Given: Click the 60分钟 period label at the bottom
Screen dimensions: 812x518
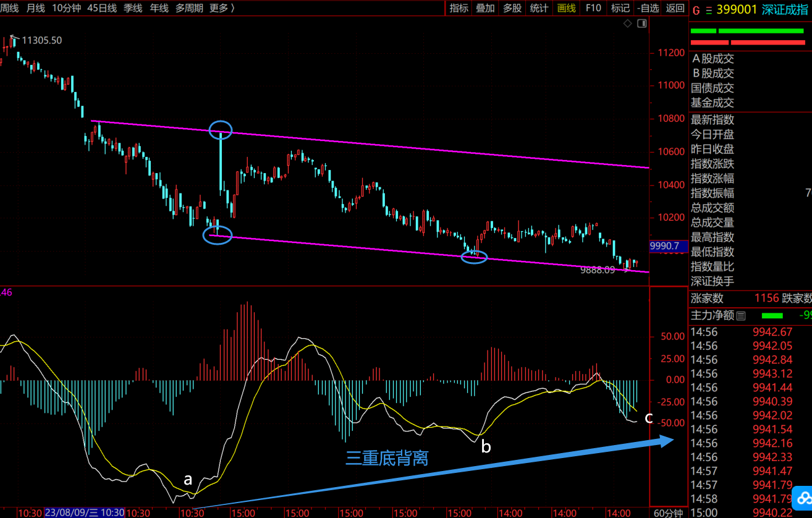Looking at the screenshot, I should tap(669, 513).
